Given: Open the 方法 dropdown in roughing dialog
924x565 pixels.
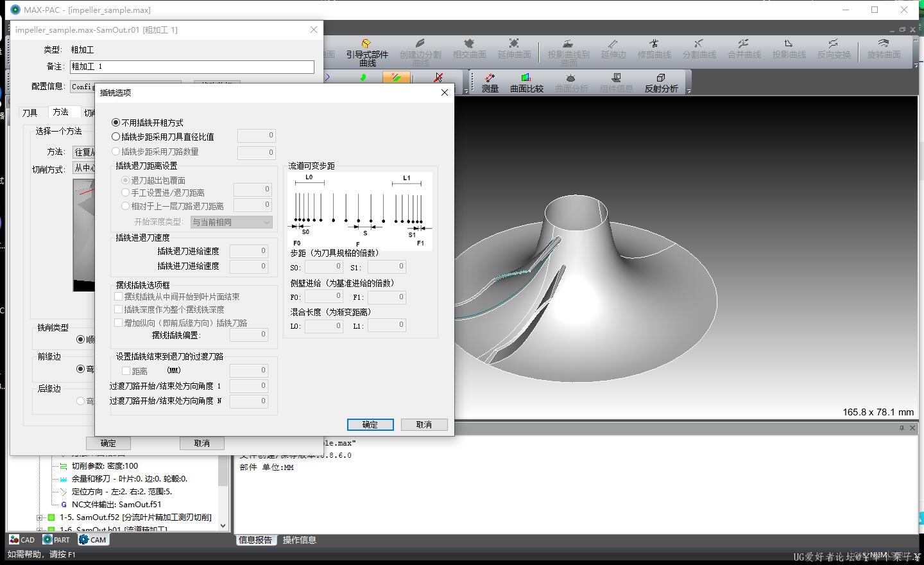Looking at the screenshot, I should [x=83, y=152].
